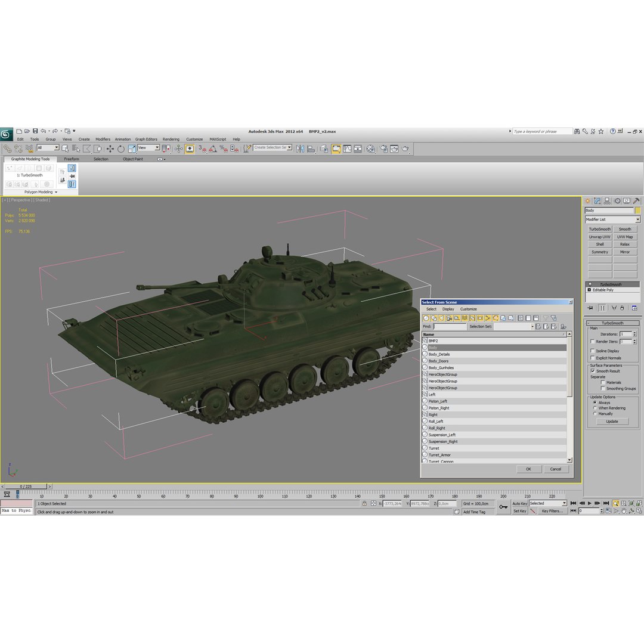Open the Display command panel

pos(626,201)
